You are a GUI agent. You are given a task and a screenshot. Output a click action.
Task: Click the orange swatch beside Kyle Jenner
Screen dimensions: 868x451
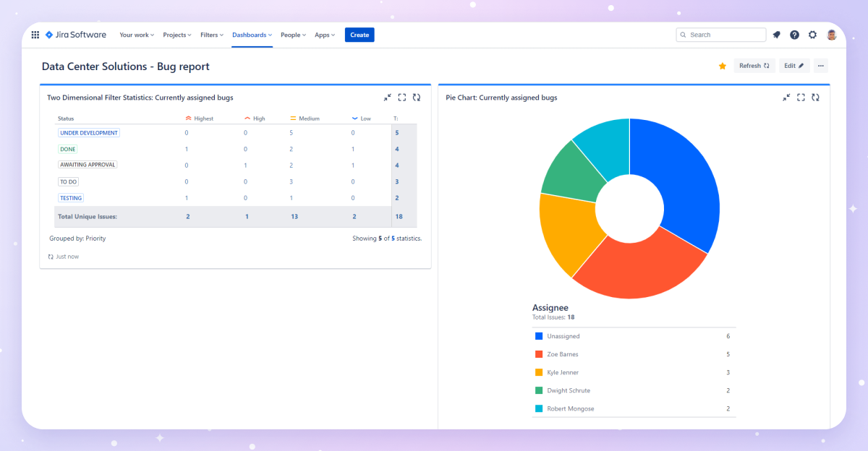[x=539, y=372]
